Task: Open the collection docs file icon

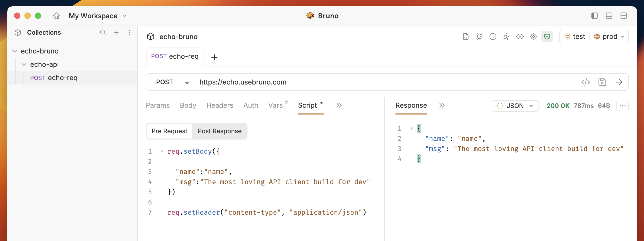Action: (466, 37)
